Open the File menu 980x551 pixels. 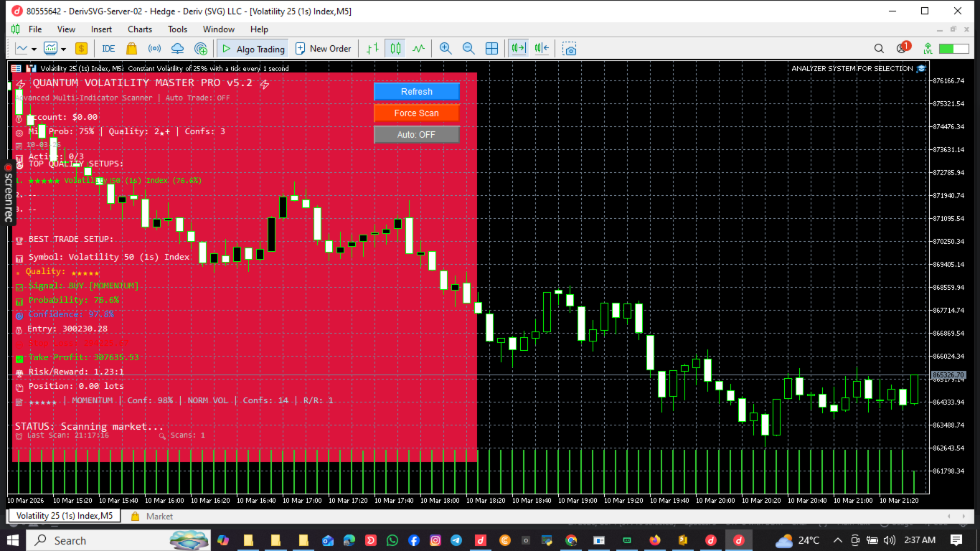coord(35,29)
